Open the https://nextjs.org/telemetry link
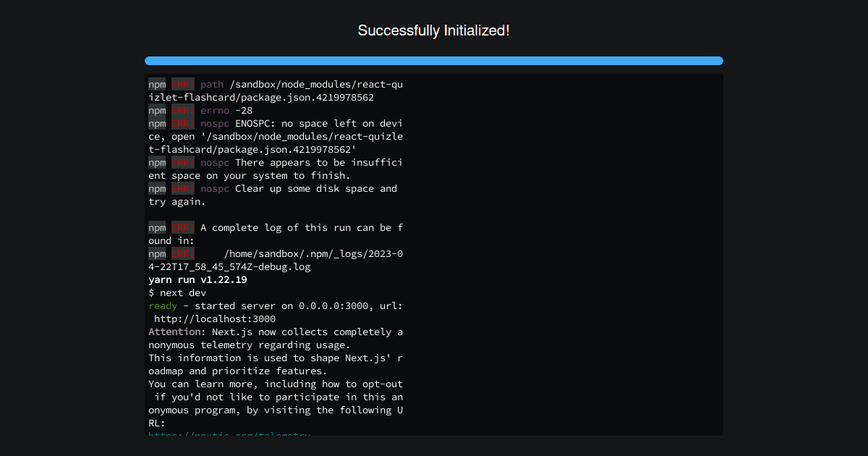 click(229, 435)
